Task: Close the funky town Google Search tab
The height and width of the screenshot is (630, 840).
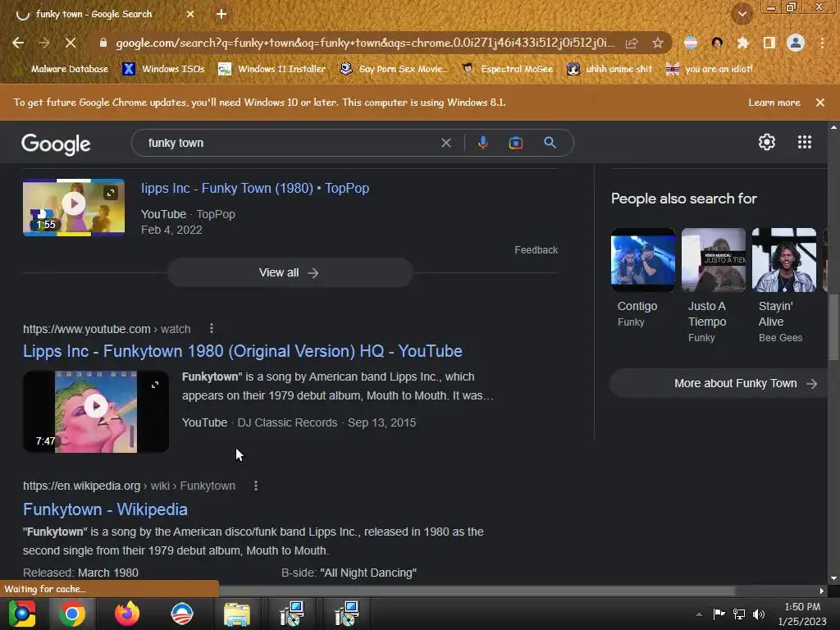Action: click(x=190, y=15)
